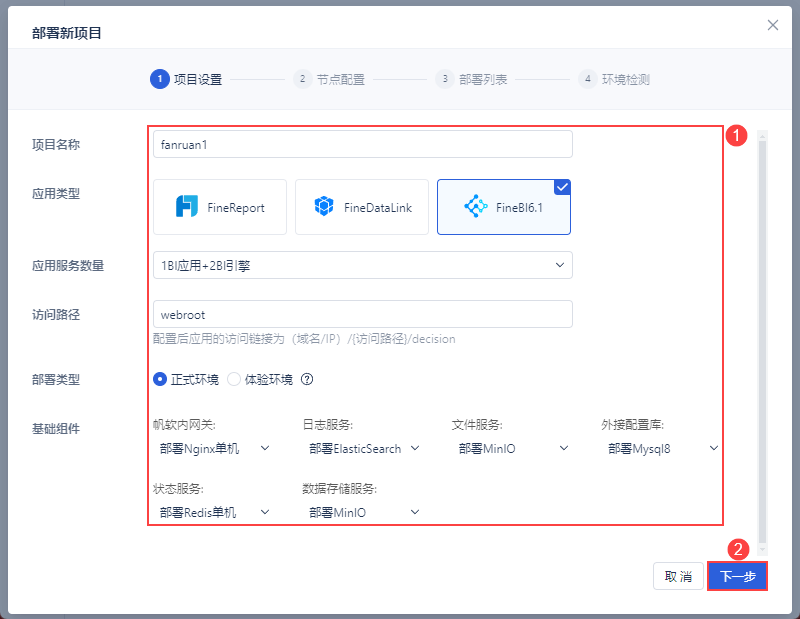Click the blue checkmark on FineBI6.1 card
Viewport: 800px width, 619px height.
coord(562,187)
